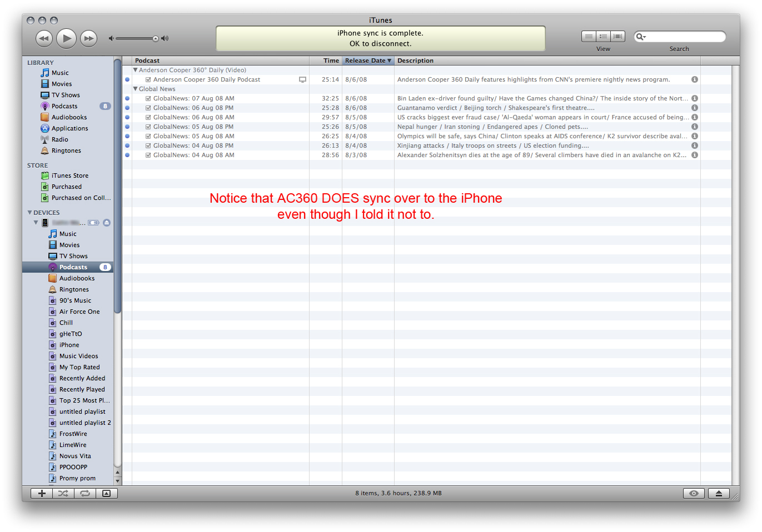Open Air Force One playlist
762x532 pixels.
pyautogui.click(x=79, y=312)
